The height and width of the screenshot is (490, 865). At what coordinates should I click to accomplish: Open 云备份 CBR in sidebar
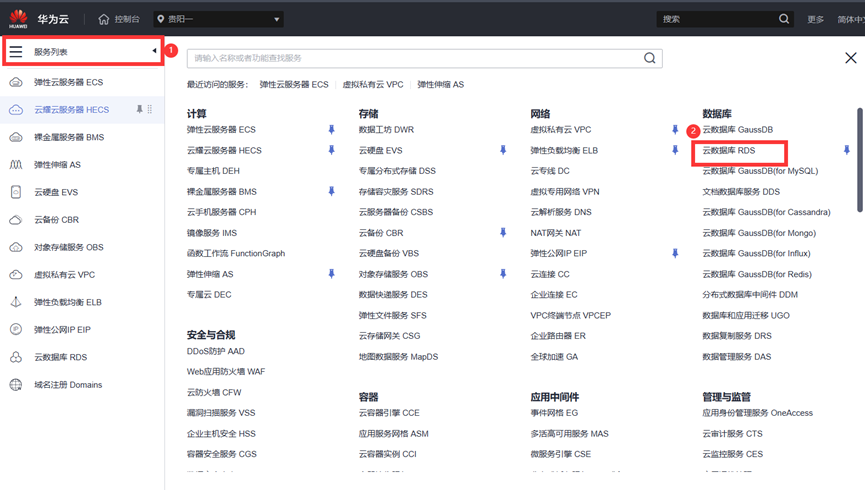(x=56, y=220)
